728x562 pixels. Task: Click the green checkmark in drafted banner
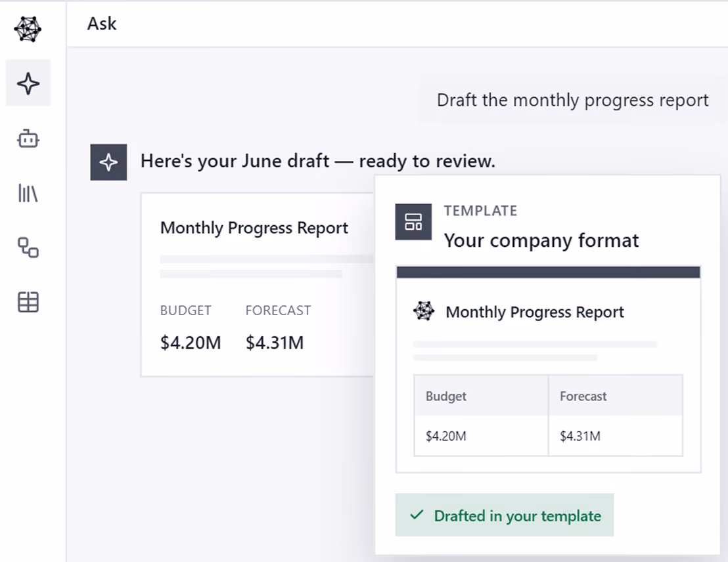[x=417, y=515]
